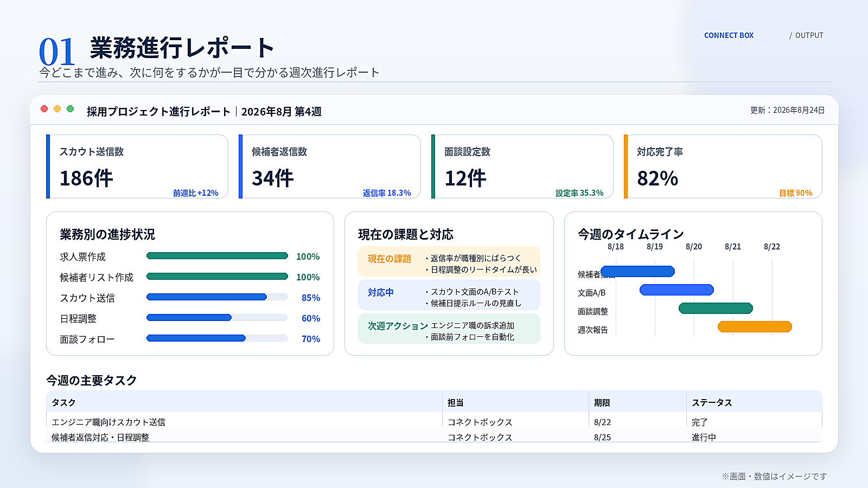
Task: Select the 現在の課題 orange block
Action: point(449,261)
